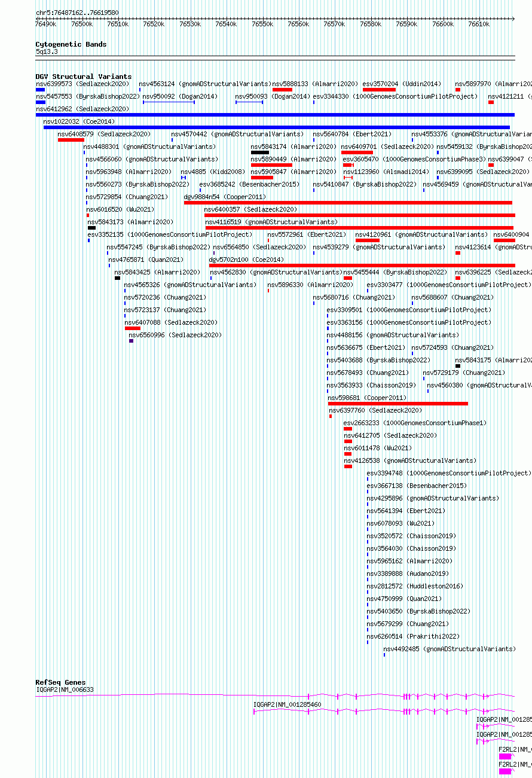This screenshot has width=532, height=778.
Task: Open esv3394748 1000Genomes pilot label
Action: click(449, 474)
